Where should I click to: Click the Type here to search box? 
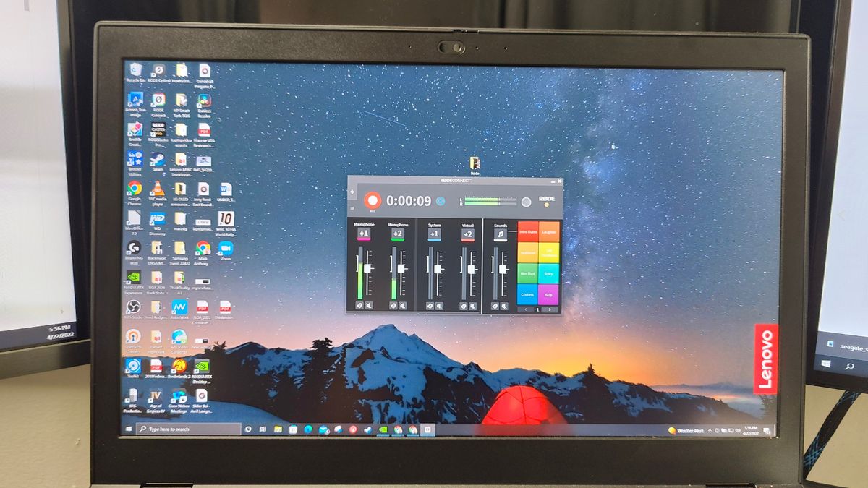click(x=188, y=429)
